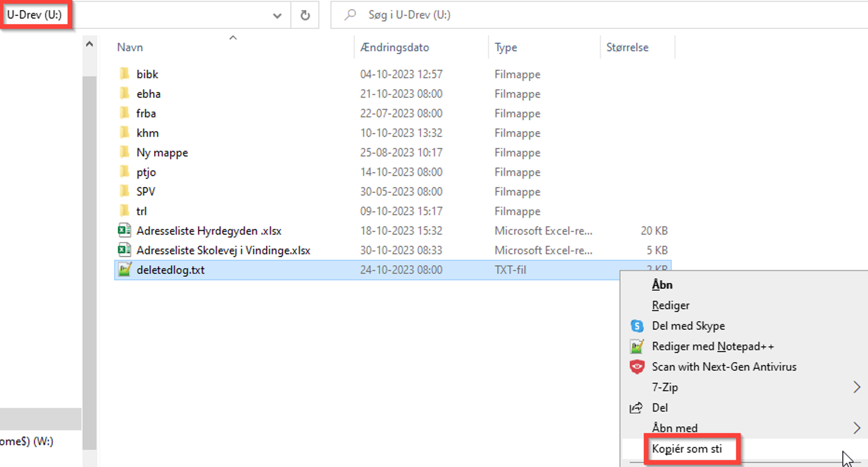Choose Kopiér som sti from context menu

click(687, 449)
